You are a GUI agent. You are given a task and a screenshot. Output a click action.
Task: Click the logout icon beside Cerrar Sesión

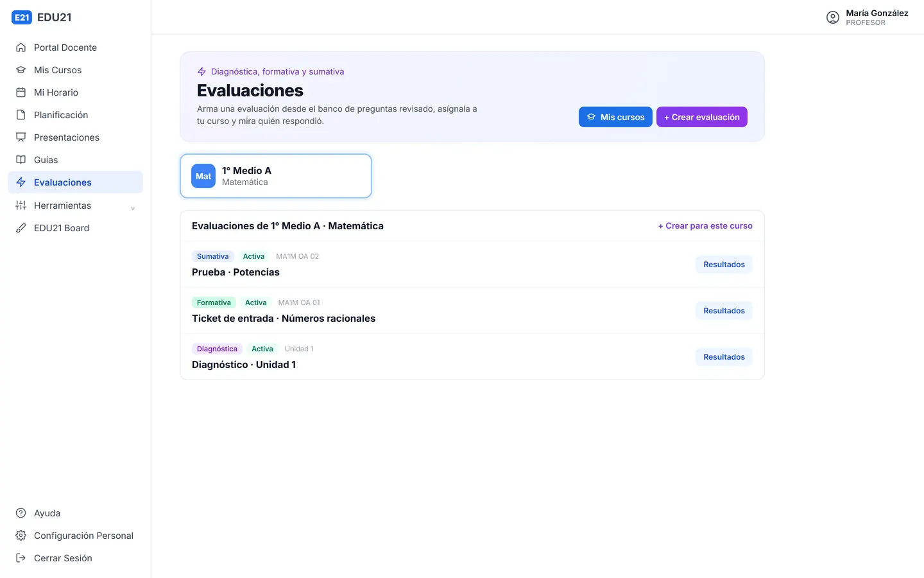coord(21,558)
